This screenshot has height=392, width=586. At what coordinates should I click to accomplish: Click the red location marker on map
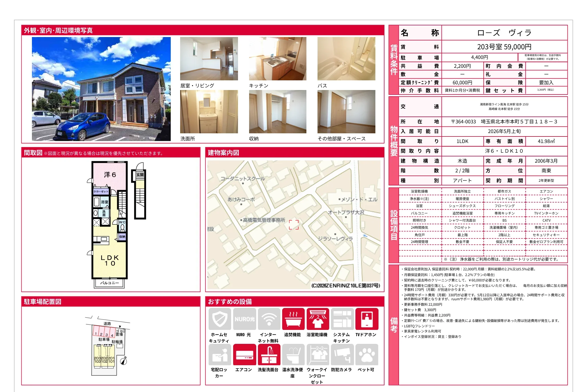[x=294, y=225]
